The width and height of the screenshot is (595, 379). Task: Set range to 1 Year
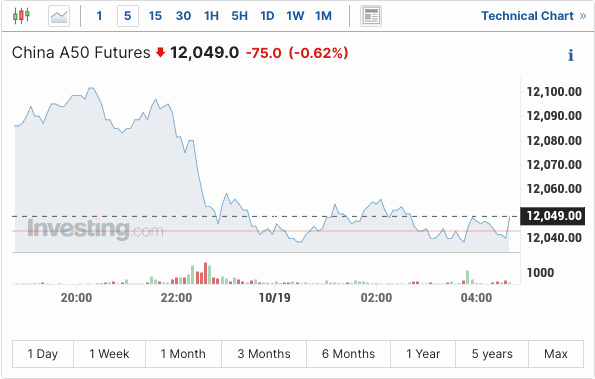pyautogui.click(x=423, y=354)
